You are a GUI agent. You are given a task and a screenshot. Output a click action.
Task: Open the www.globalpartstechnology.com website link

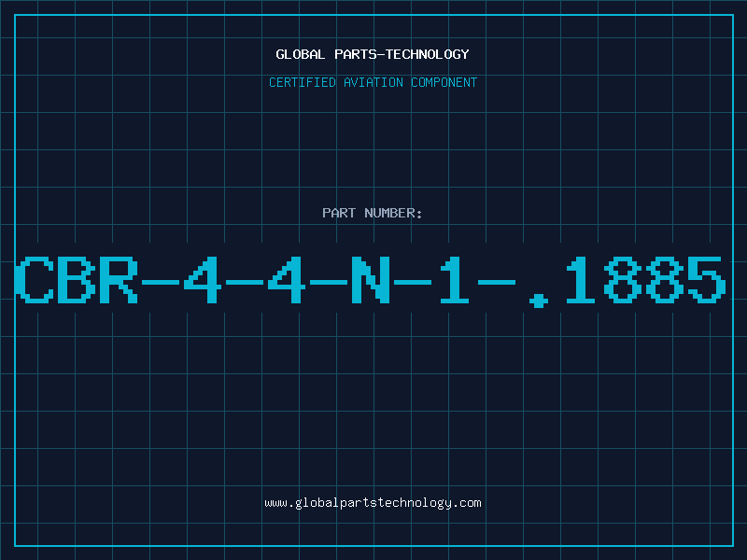click(x=373, y=503)
